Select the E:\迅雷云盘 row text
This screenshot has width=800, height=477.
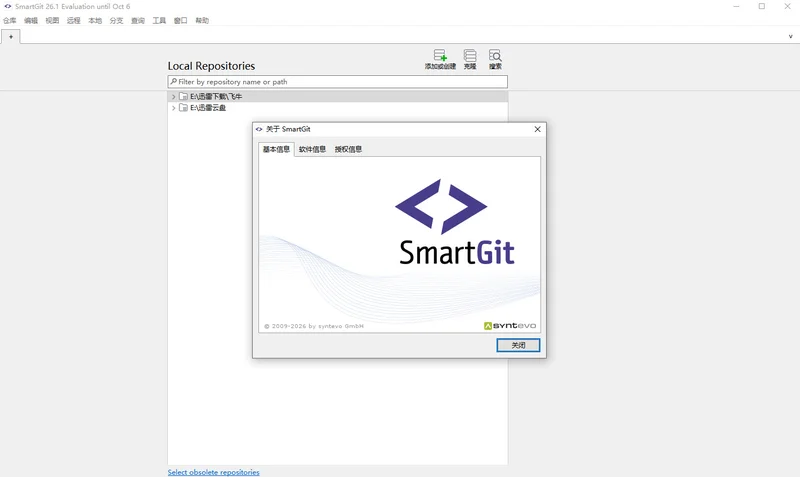point(208,108)
